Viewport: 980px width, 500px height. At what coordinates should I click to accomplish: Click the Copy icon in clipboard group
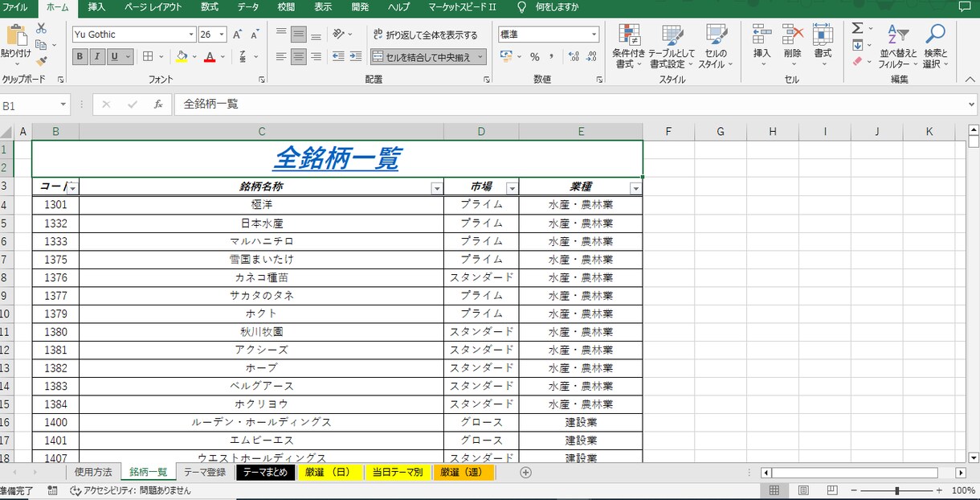[40, 45]
